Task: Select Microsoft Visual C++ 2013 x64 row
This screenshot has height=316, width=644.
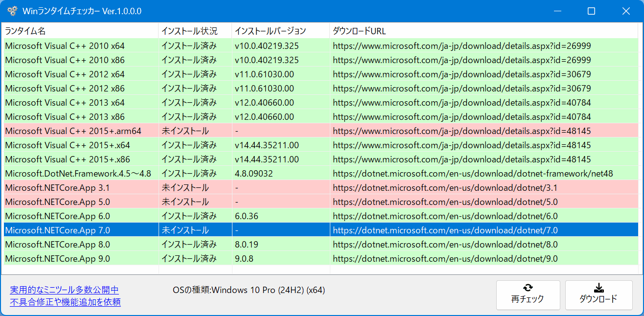Action: click(321, 103)
